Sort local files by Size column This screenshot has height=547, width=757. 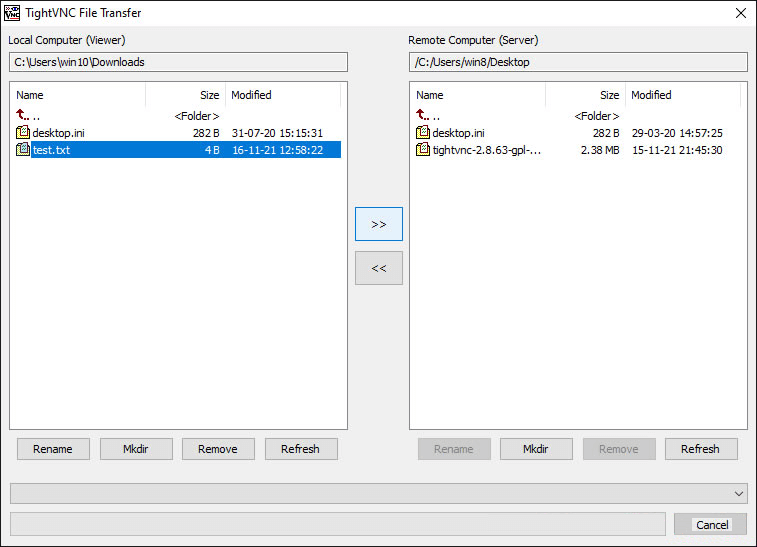[x=186, y=95]
